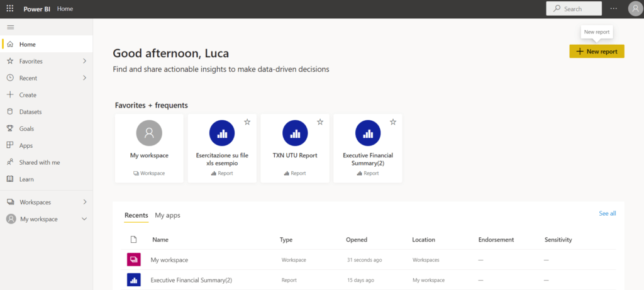Click '31 seconds ago' opened value
Image resolution: width=644 pixels, height=290 pixels.
click(x=365, y=260)
